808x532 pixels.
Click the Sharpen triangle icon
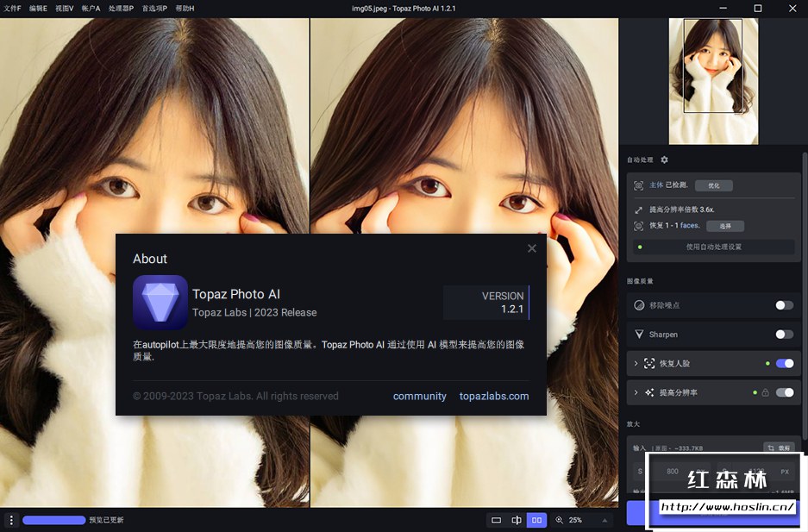click(639, 335)
